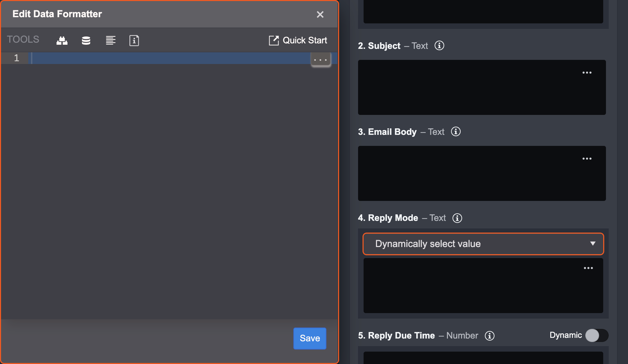Screen dimensions: 628x364
Task: Click into code editor line 1
Action: coord(169,58)
